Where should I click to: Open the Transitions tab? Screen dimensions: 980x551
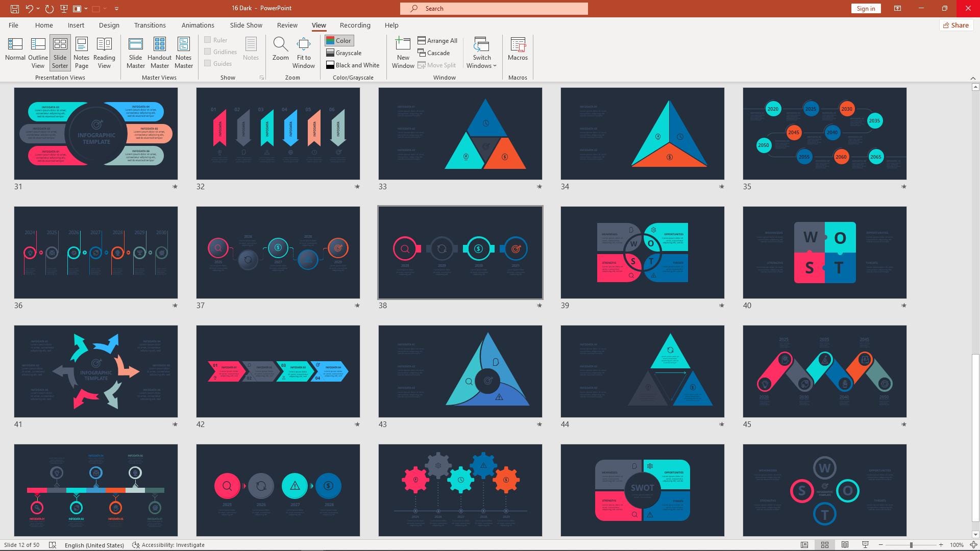150,25
